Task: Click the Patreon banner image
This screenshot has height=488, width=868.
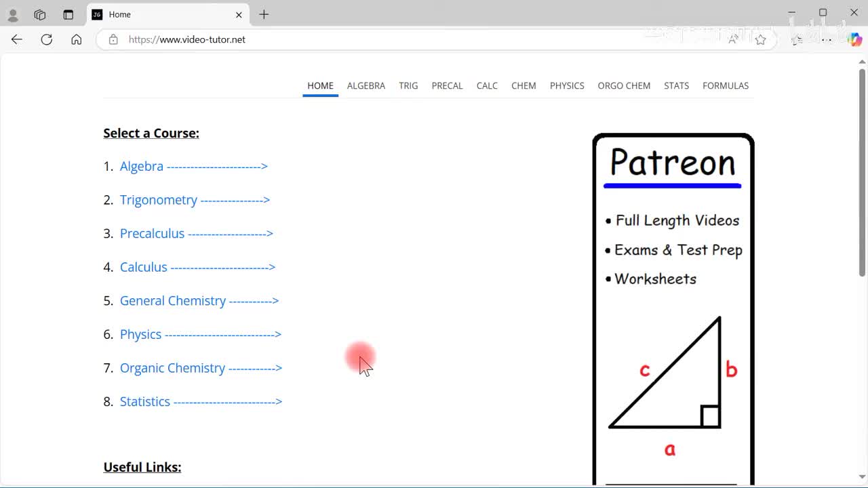Action: pos(673,309)
